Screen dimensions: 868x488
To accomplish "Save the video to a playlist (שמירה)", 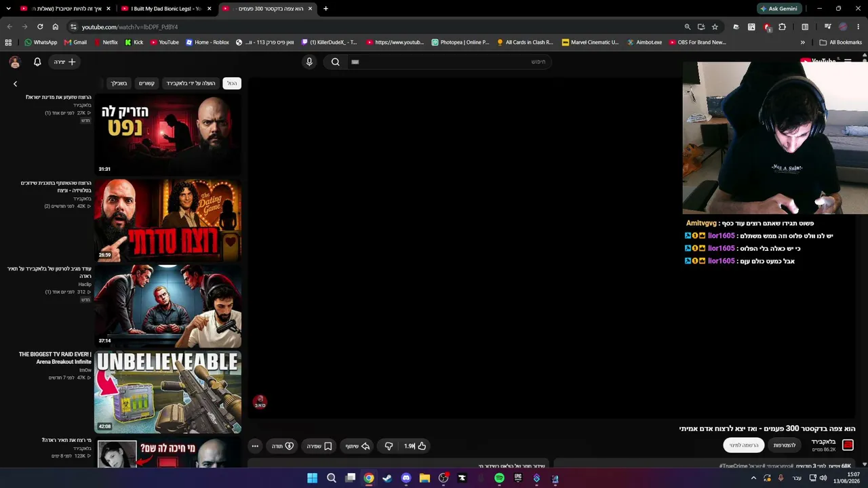I will (x=319, y=446).
